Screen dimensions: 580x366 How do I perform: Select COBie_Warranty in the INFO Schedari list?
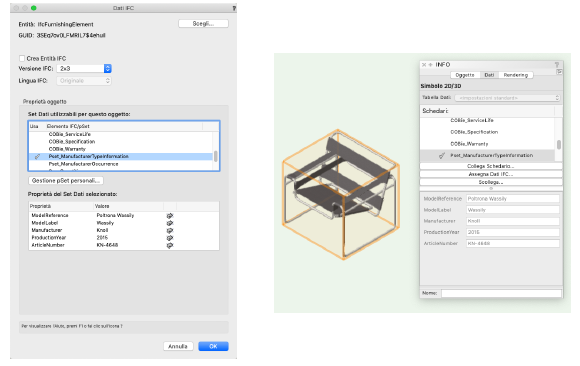pyautogui.click(x=469, y=144)
